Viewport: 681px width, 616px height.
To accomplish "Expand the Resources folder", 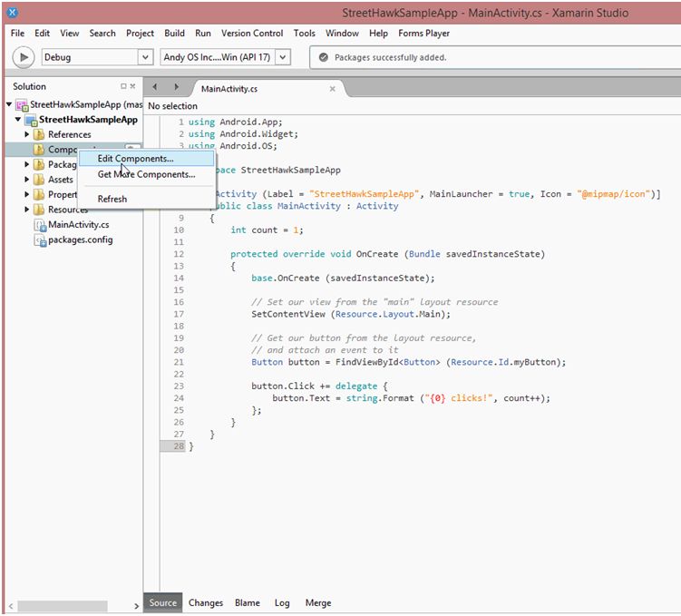I will coord(27,210).
